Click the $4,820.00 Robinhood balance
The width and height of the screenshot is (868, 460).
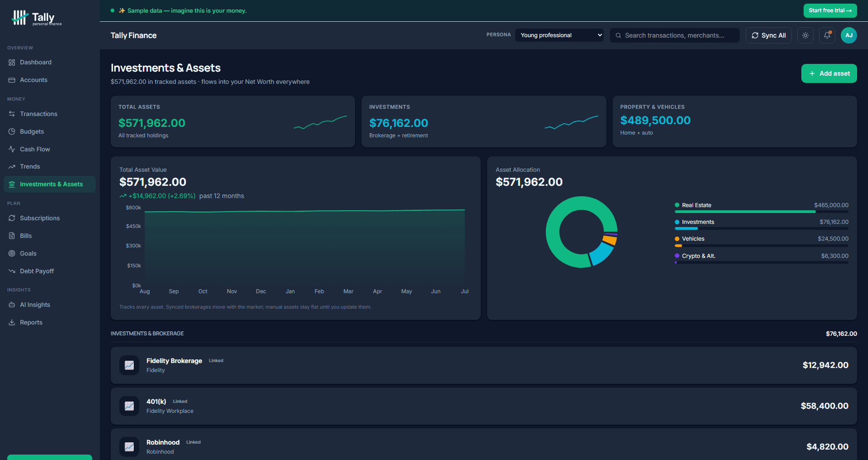coord(827,447)
